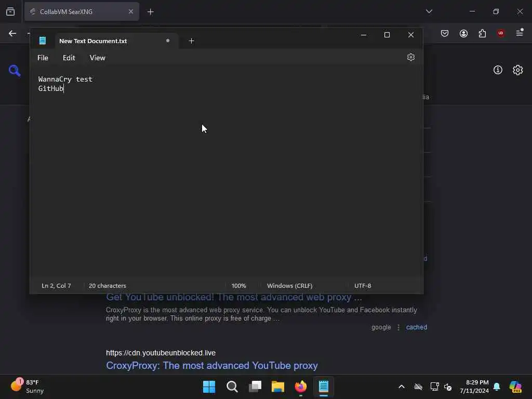The width and height of the screenshot is (532, 399).
Task: Open Firefox list all tabs dropdown
Action: tap(429, 11)
